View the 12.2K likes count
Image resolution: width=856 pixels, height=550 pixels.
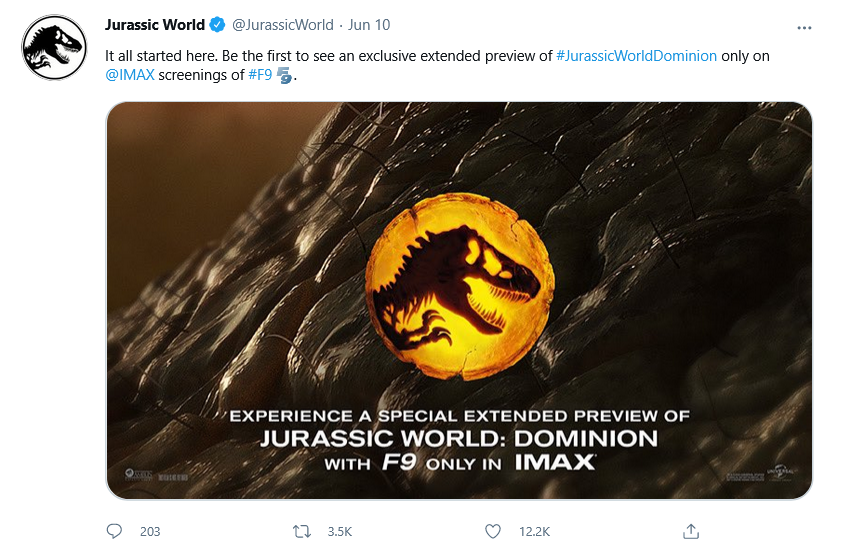click(x=534, y=531)
